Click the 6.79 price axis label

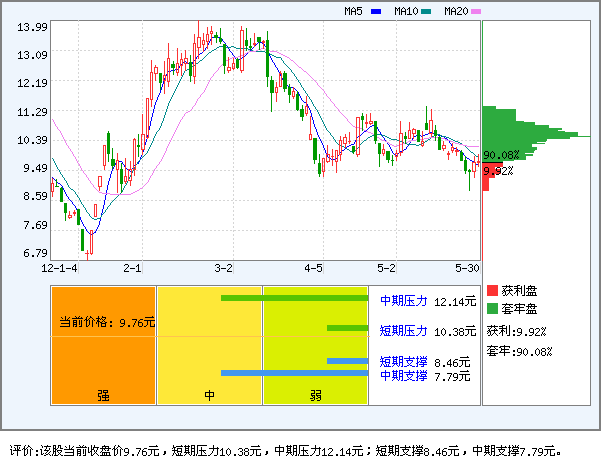click(x=35, y=253)
